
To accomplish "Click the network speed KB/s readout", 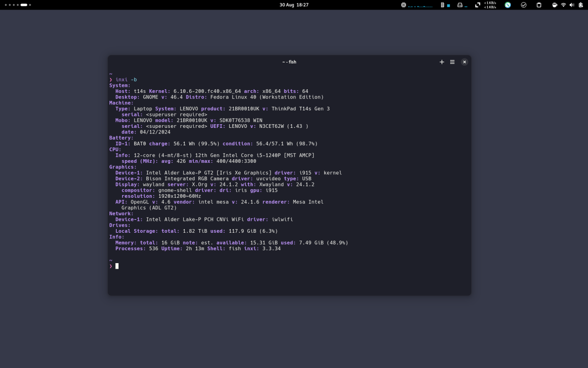I will click(x=490, y=5).
